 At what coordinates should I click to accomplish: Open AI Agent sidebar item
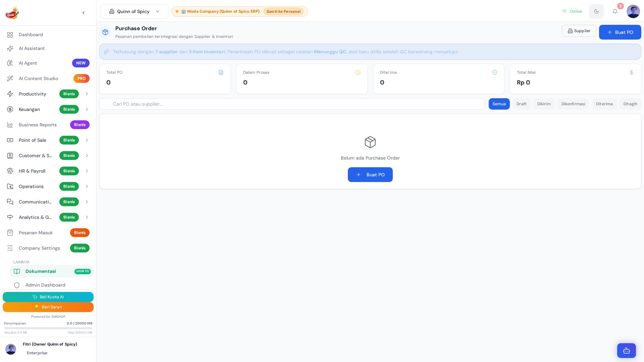[48, 63]
